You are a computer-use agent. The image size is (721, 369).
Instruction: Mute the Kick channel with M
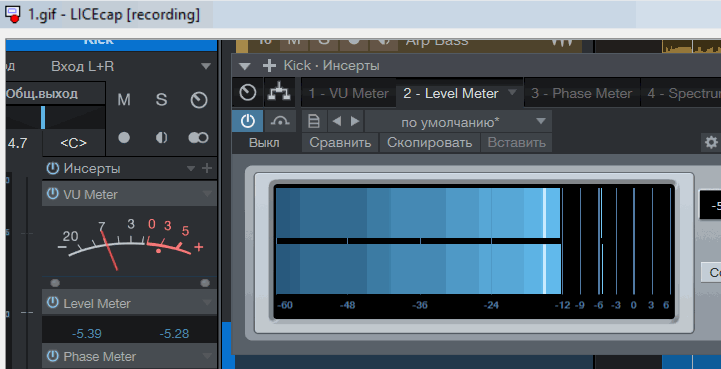(124, 100)
